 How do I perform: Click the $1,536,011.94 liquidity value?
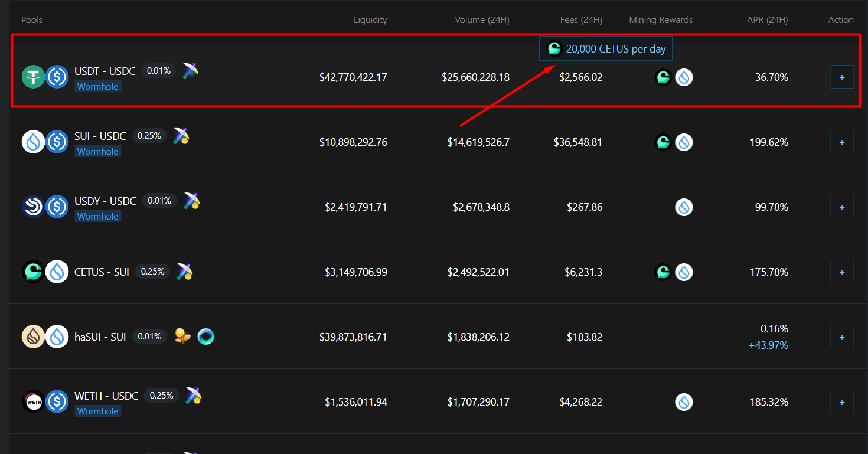356,402
